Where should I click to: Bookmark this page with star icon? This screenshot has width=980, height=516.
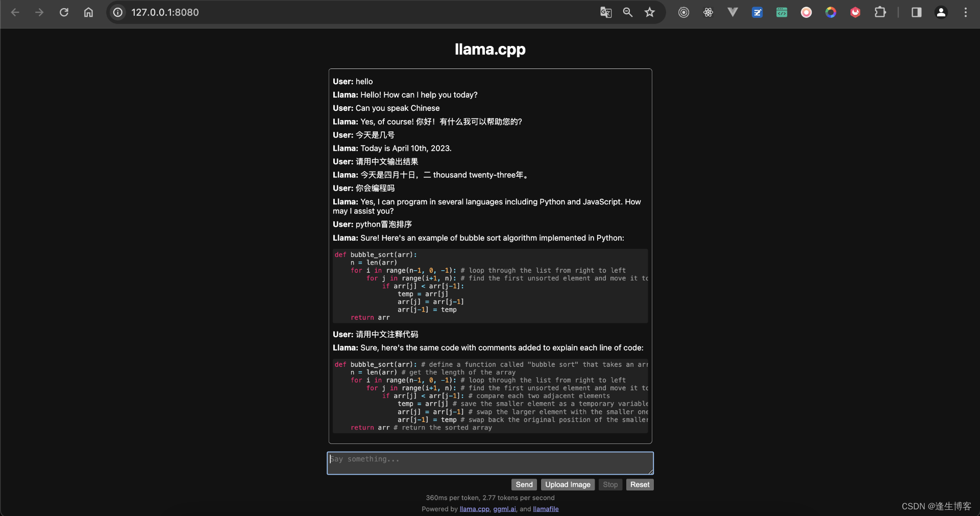(x=649, y=12)
